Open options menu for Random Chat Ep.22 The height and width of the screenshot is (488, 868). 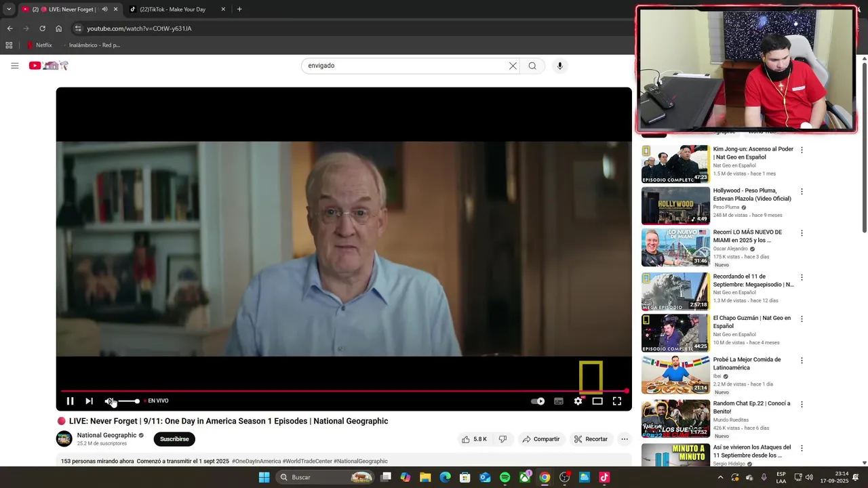tap(802, 405)
